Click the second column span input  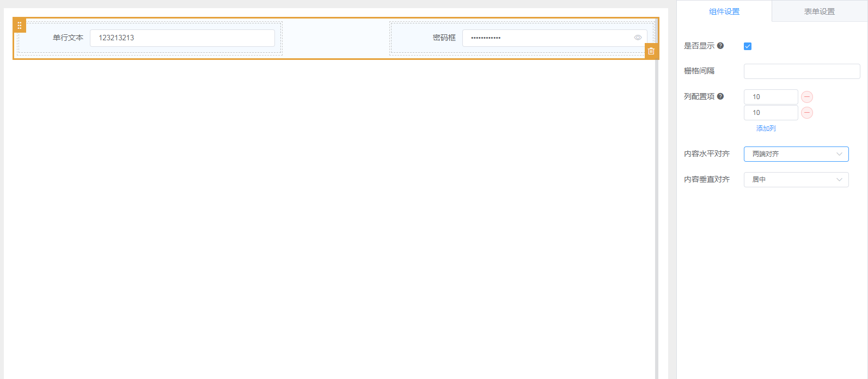[x=771, y=113]
